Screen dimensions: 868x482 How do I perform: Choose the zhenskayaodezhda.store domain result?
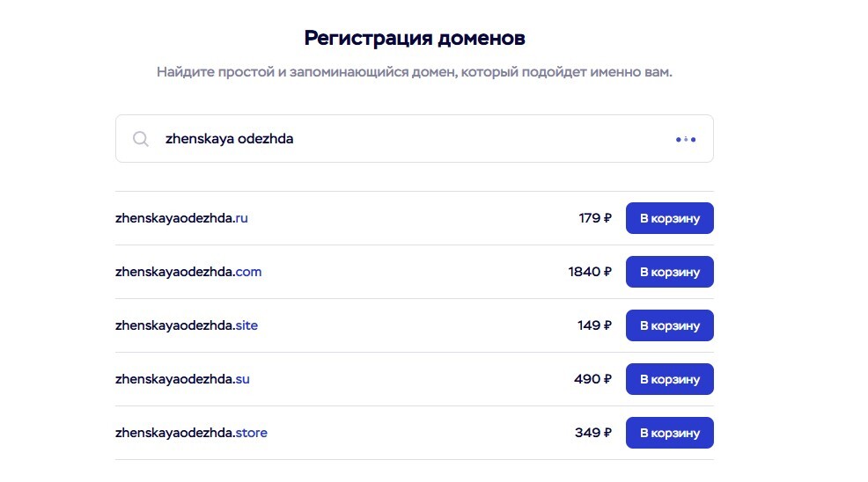click(x=191, y=433)
